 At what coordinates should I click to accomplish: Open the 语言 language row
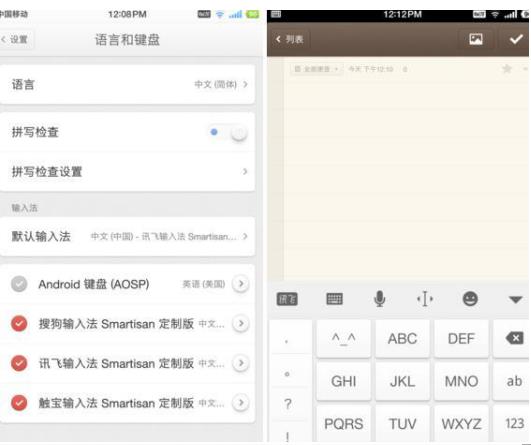[x=127, y=84]
